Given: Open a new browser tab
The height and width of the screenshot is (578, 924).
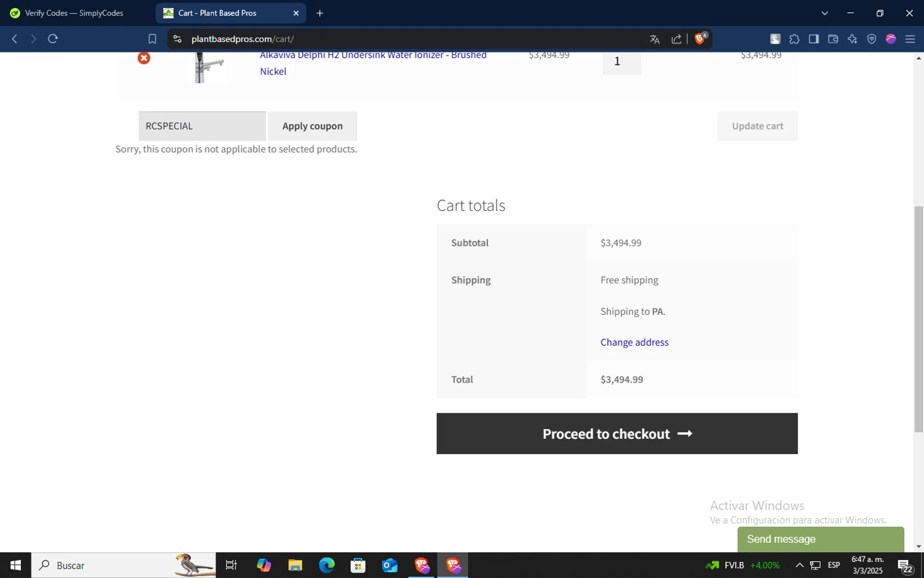Looking at the screenshot, I should click(320, 13).
